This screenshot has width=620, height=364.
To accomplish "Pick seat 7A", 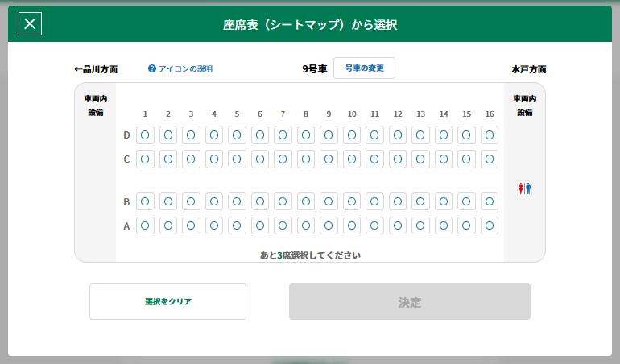I will 283,225.
